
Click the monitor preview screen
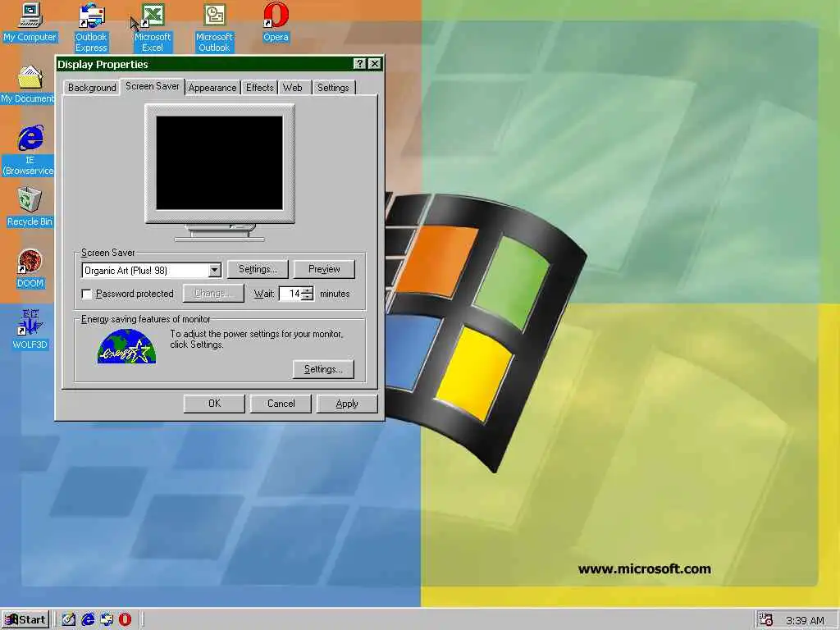220,163
